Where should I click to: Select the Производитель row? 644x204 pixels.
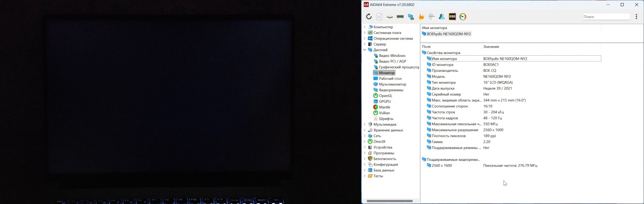point(514,71)
